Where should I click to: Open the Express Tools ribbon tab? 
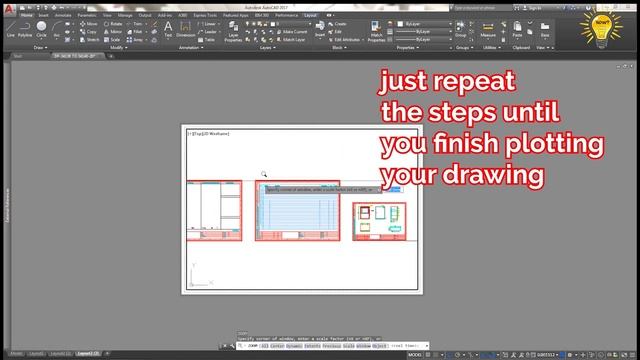[x=205, y=16]
